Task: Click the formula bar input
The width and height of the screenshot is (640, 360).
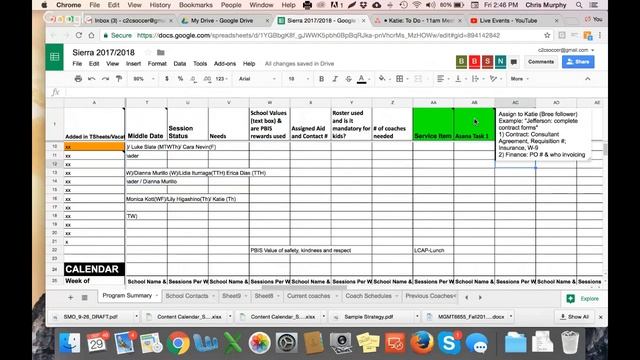Action: coord(335,92)
